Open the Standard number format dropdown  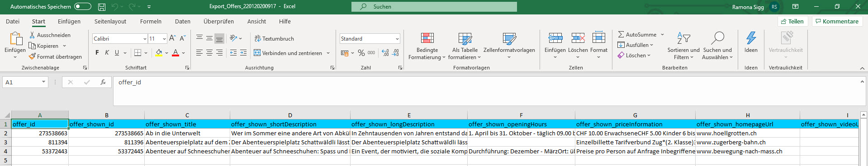click(397, 39)
